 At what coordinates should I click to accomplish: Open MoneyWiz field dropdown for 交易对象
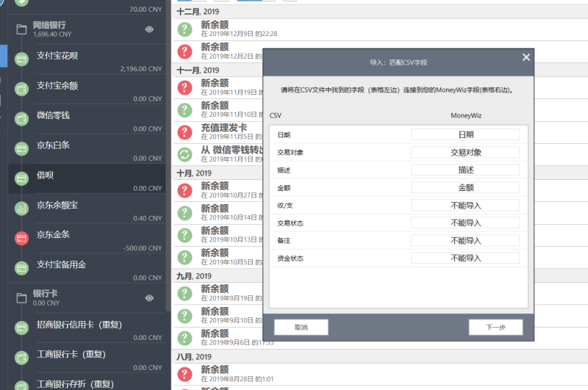[465, 152]
